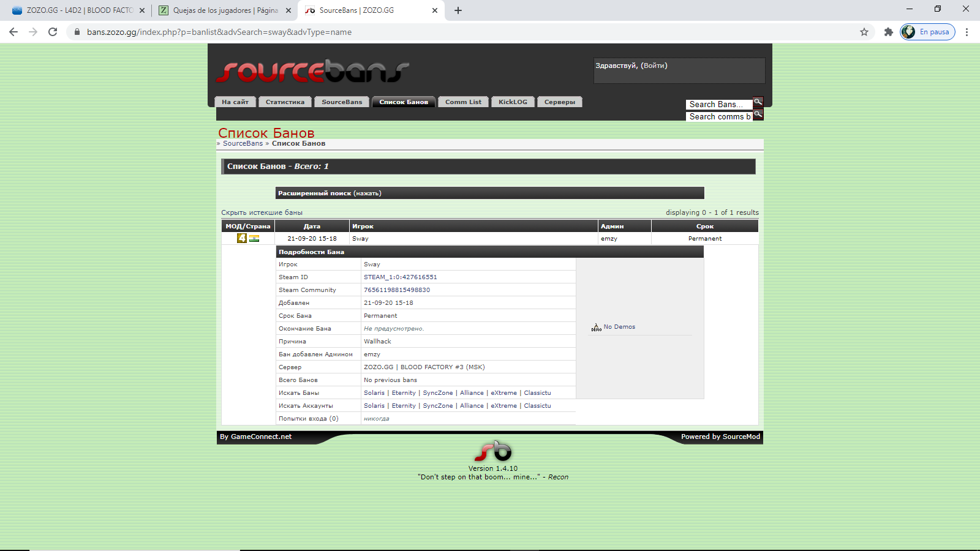Viewport: 980px width, 551px height.
Task: Click Скрыть истекшие баны link
Action: pyautogui.click(x=262, y=212)
